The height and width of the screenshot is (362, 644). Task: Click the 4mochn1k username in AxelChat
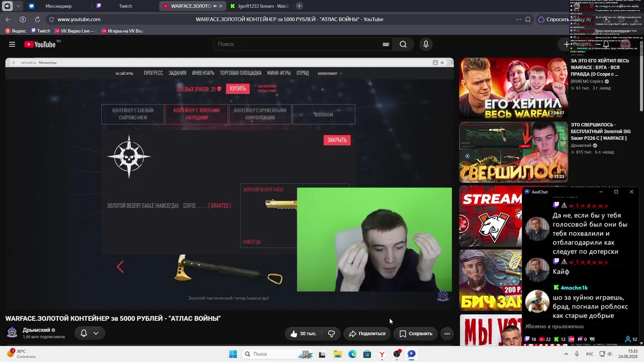point(574,288)
